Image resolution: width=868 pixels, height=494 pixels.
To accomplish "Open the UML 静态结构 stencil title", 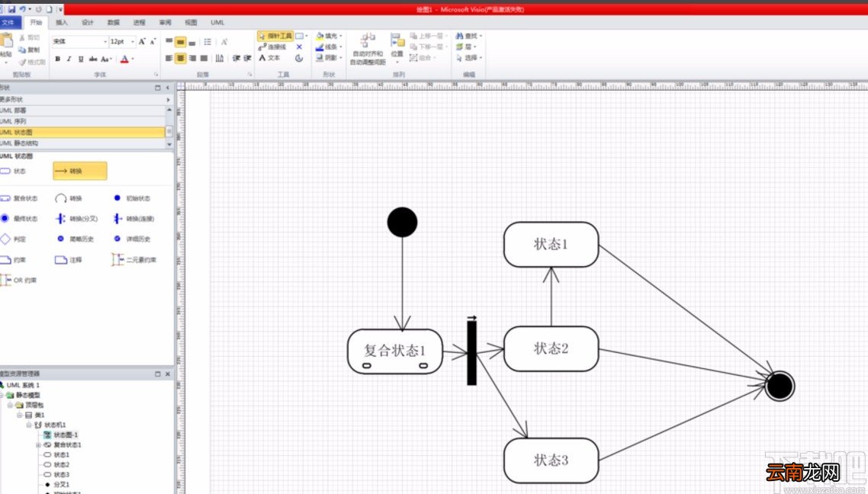I will 82,143.
